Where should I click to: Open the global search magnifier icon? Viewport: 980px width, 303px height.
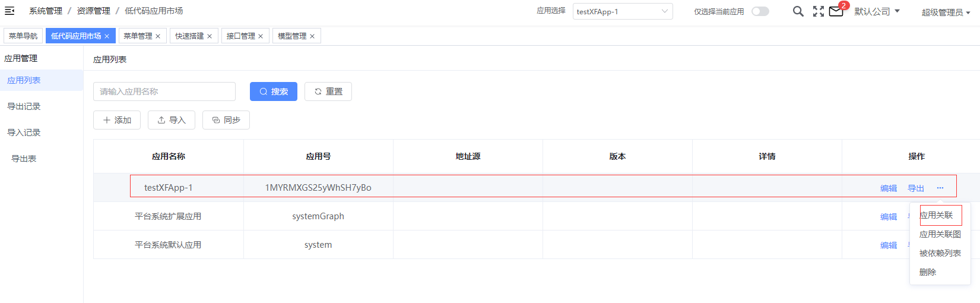(798, 11)
